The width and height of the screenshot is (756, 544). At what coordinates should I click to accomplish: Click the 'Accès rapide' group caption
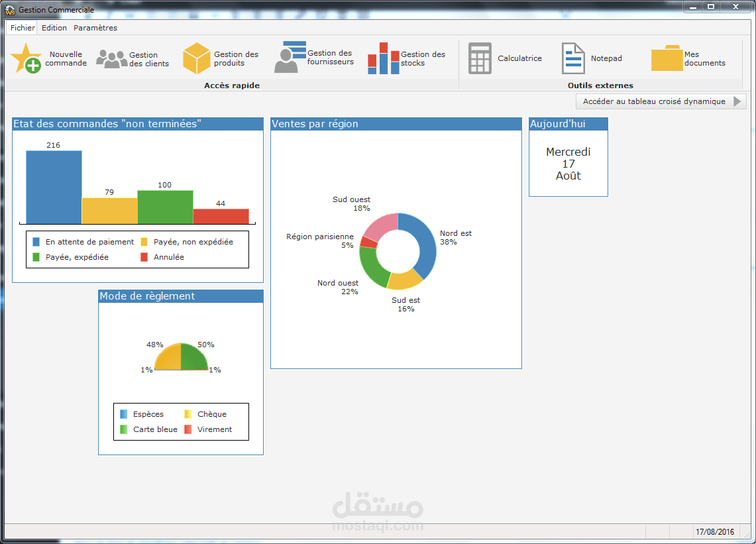click(232, 85)
